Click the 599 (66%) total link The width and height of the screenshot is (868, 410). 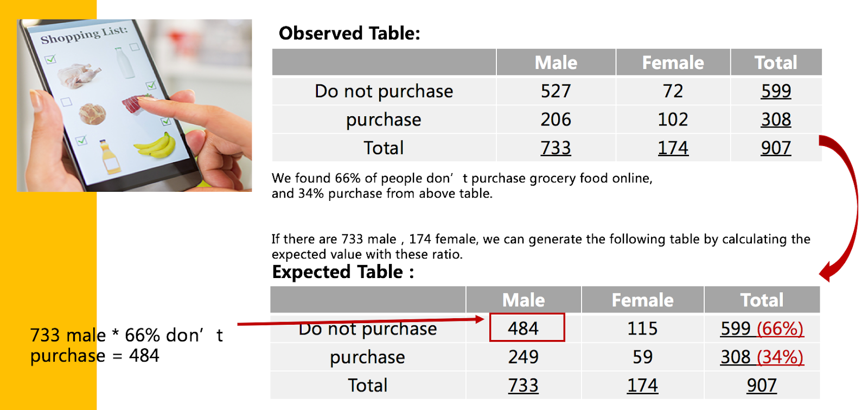click(x=762, y=329)
